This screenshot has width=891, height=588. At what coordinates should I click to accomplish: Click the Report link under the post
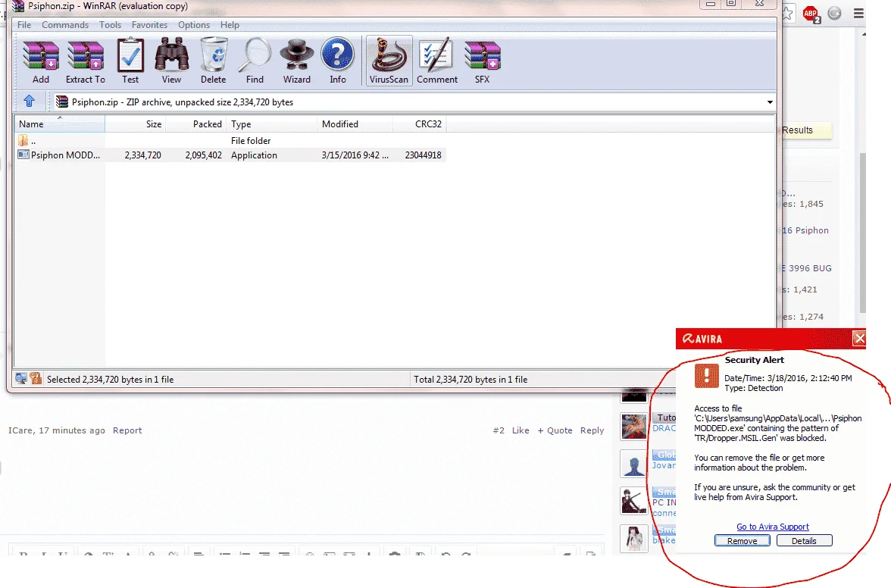tap(127, 430)
